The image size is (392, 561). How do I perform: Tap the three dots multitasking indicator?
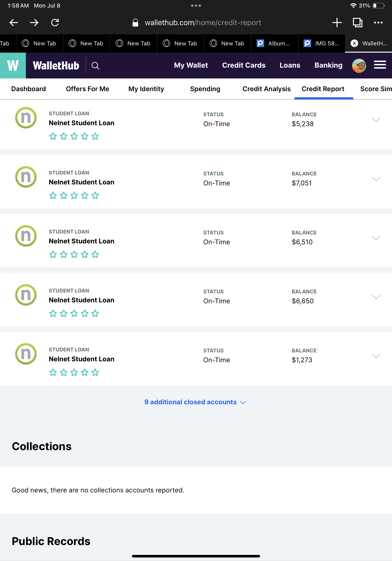click(x=196, y=5)
